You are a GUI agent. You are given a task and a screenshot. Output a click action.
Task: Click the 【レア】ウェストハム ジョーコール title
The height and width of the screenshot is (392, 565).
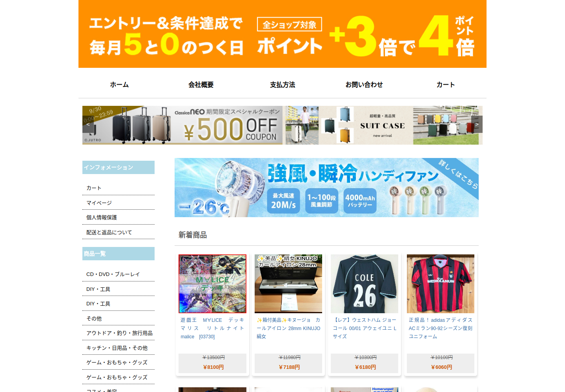[365, 328]
